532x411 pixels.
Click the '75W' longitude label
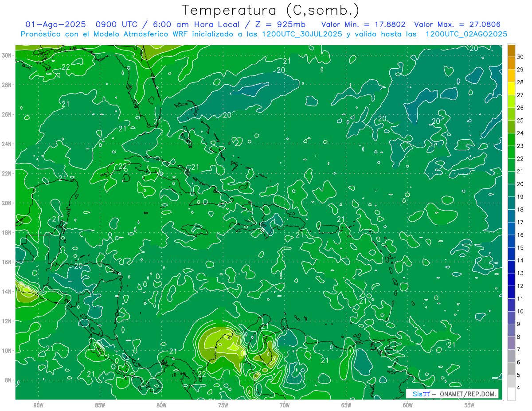point(223,405)
